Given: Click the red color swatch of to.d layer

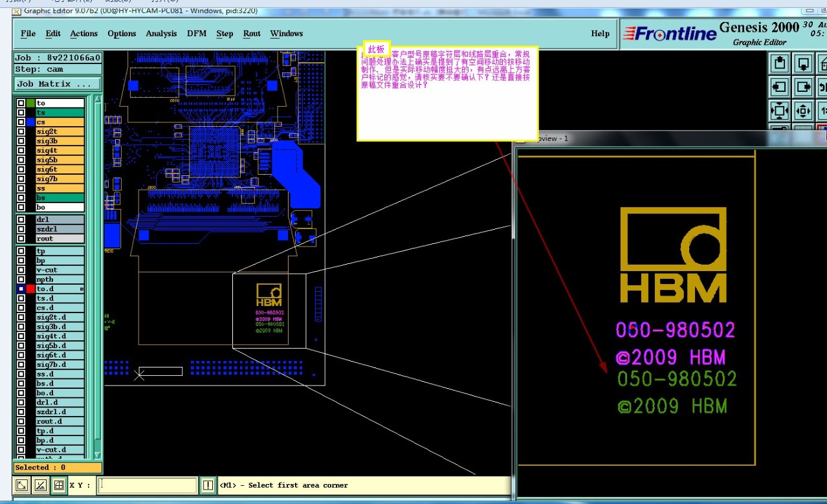Looking at the screenshot, I should coord(30,289).
